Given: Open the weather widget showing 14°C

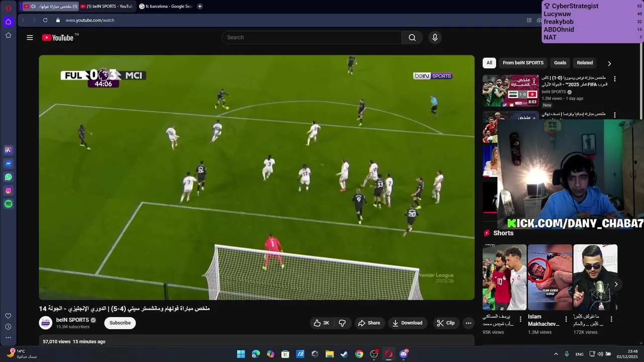Looking at the screenshot, I should point(23,354).
